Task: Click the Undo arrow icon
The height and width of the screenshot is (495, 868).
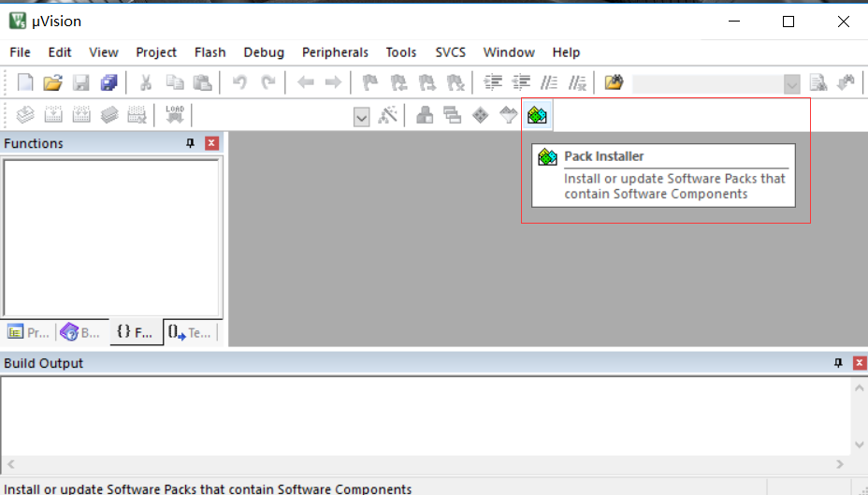Action: tap(239, 83)
